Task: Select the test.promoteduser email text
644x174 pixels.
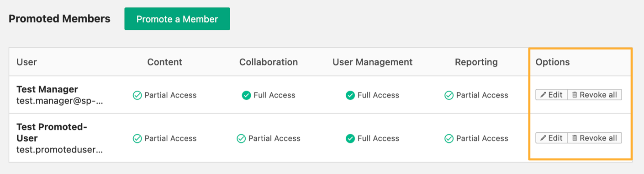Action: click(x=59, y=150)
